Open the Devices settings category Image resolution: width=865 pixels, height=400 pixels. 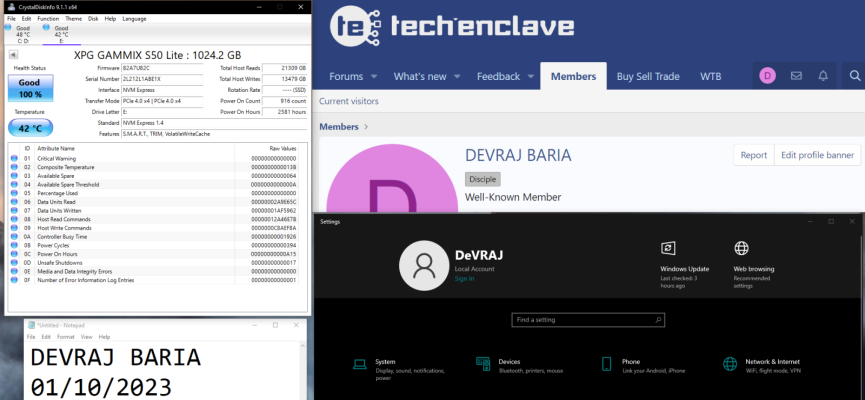click(520, 366)
